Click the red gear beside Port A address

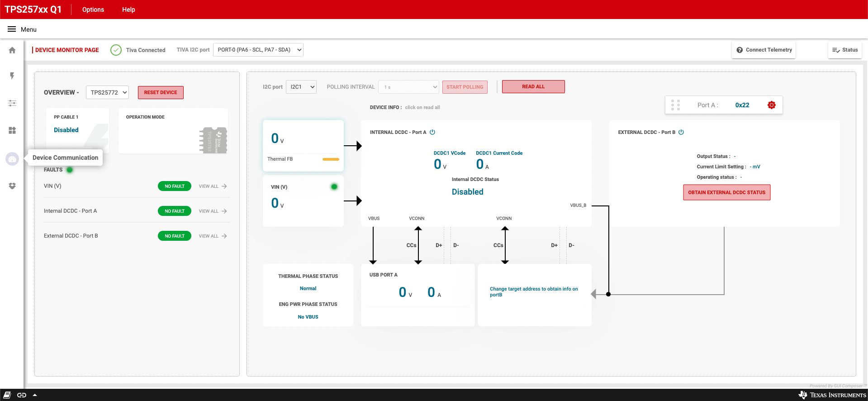point(771,105)
